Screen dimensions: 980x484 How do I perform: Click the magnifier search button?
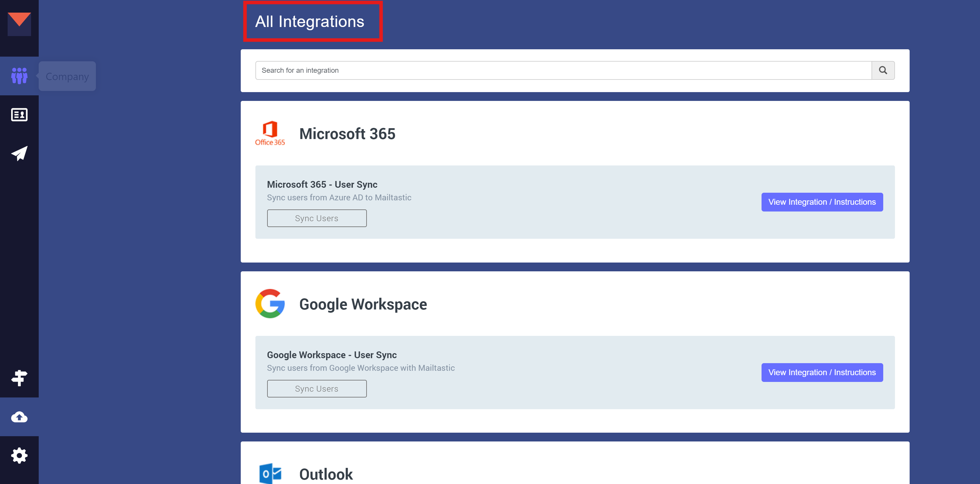coord(883,70)
